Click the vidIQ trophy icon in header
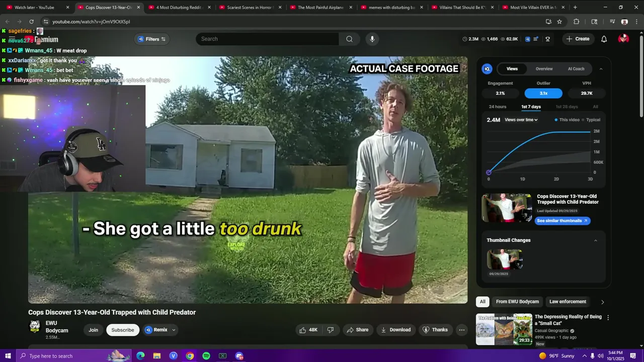This screenshot has width=644, height=362. (x=547, y=39)
